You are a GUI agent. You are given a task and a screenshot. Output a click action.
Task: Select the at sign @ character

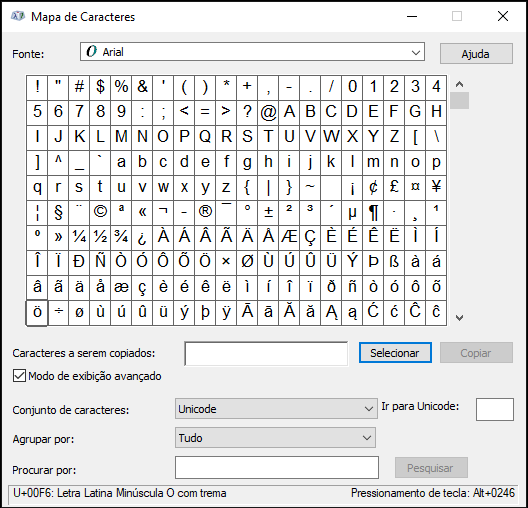point(268,112)
